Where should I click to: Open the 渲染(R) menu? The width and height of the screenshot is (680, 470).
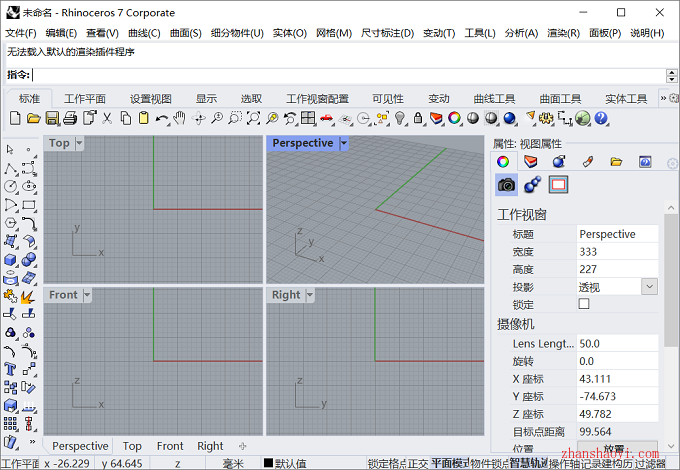click(x=563, y=33)
